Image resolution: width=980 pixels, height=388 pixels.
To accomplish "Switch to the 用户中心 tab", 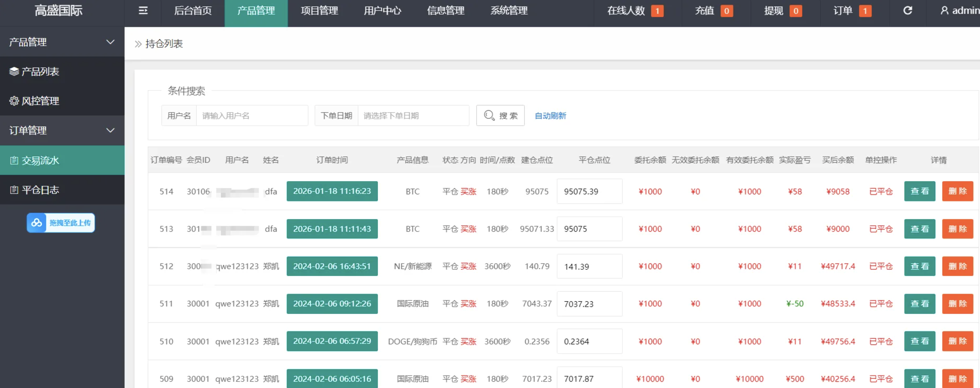I will click(x=382, y=11).
